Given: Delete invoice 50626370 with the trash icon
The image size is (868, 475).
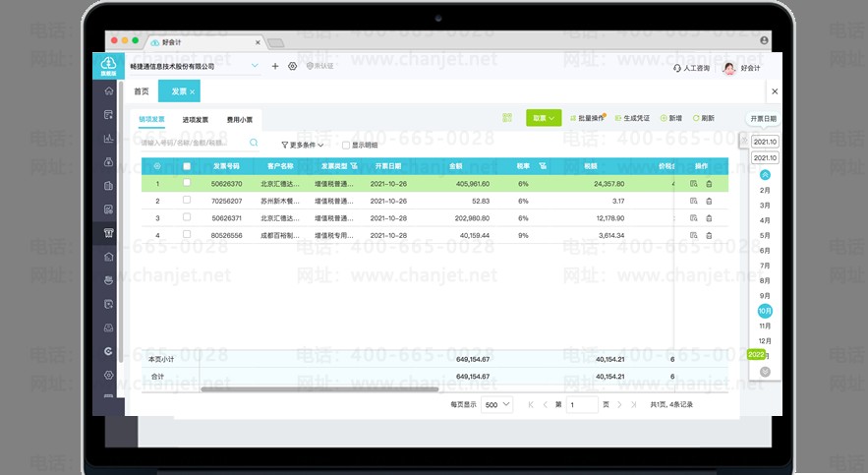Looking at the screenshot, I should point(709,184).
